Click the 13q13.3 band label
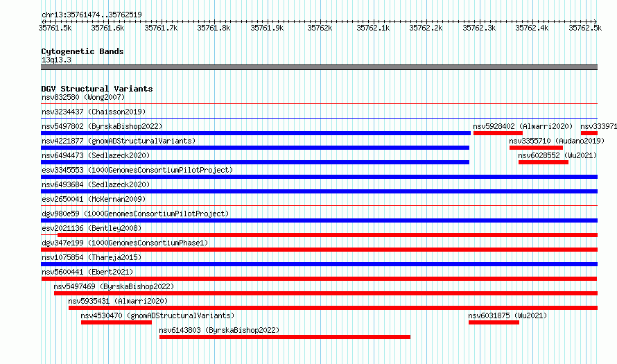Screen dimensions: 617x364 click(56, 60)
